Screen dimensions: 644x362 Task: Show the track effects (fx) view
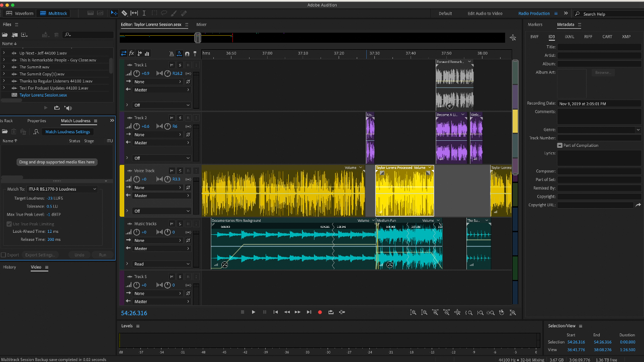click(132, 53)
